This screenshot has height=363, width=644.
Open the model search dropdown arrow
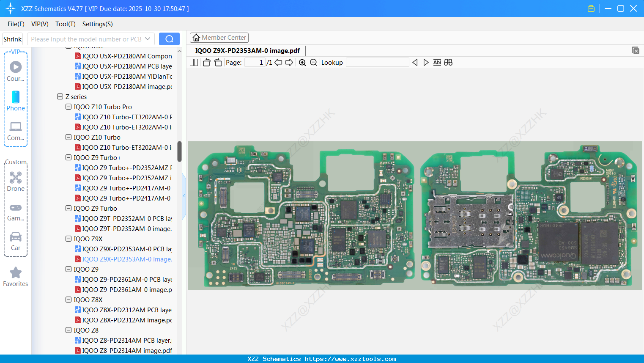click(147, 38)
